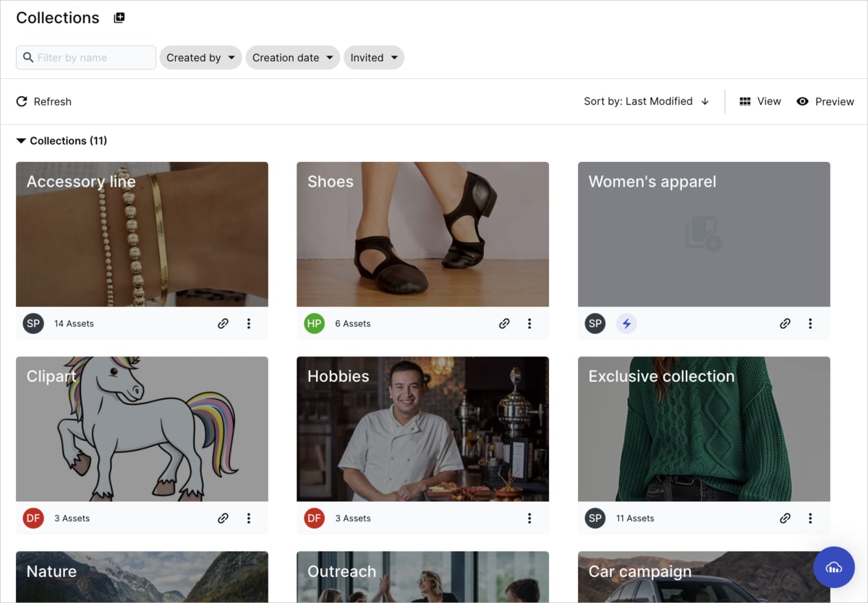The image size is (868, 603).
Task: Click the Refresh button label
Action: tap(53, 101)
